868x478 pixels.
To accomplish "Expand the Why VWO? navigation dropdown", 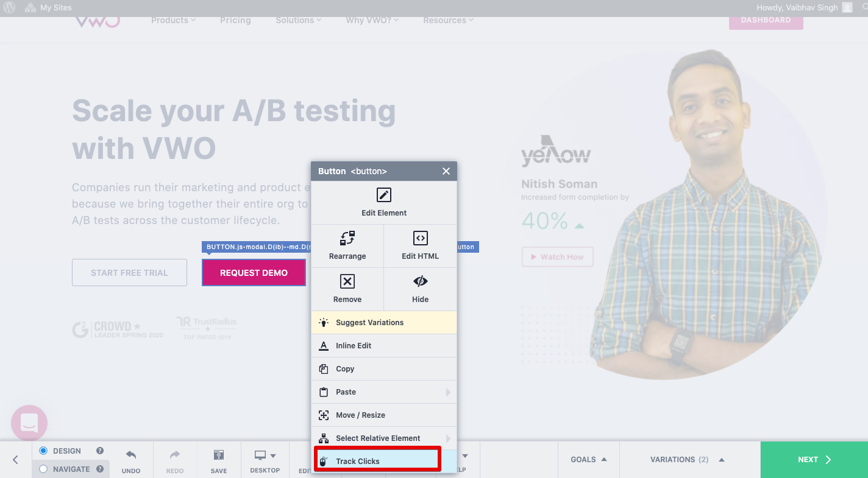I will pos(372,20).
